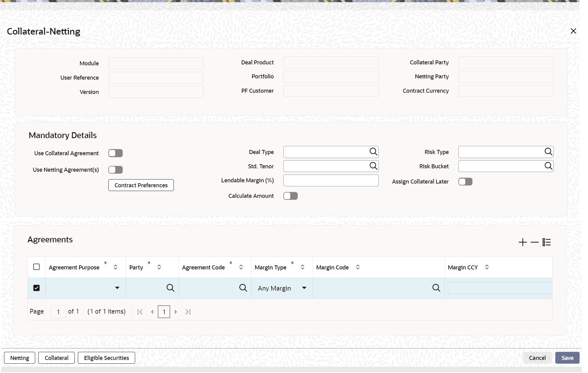
Task: Focus the Page number input box
Action: click(x=58, y=312)
